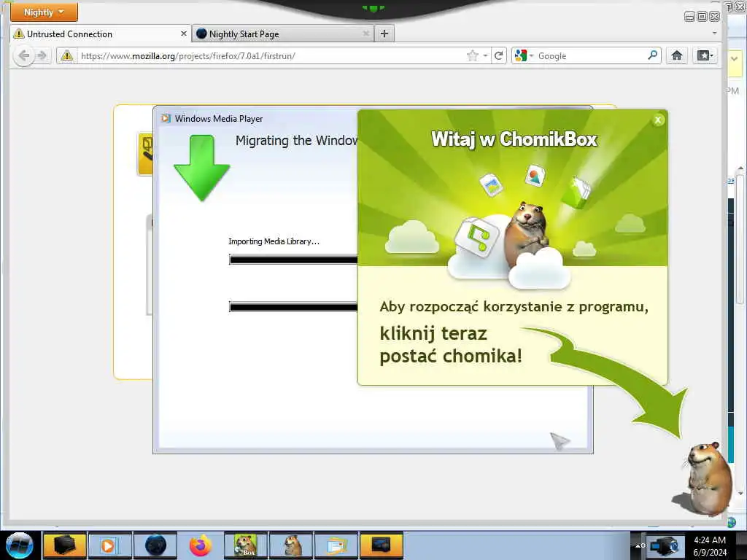This screenshot has width=747, height=560.
Task: Bookmark this page with the star icon
Action: click(472, 55)
